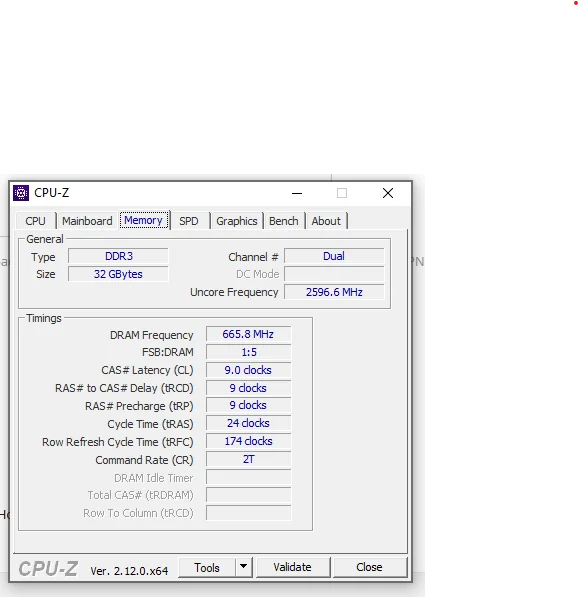
Task: Select the 24 clocks tRAS value
Action: coord(249,423)
